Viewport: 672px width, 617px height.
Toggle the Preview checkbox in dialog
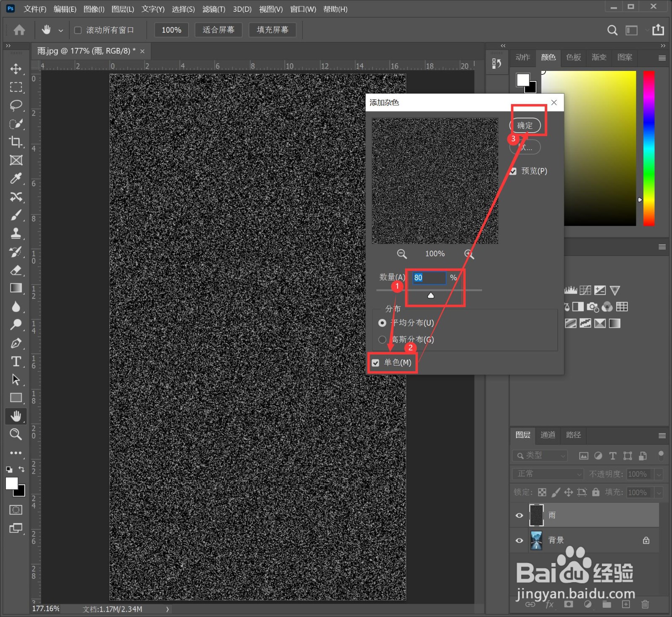(x=513, y=171)
